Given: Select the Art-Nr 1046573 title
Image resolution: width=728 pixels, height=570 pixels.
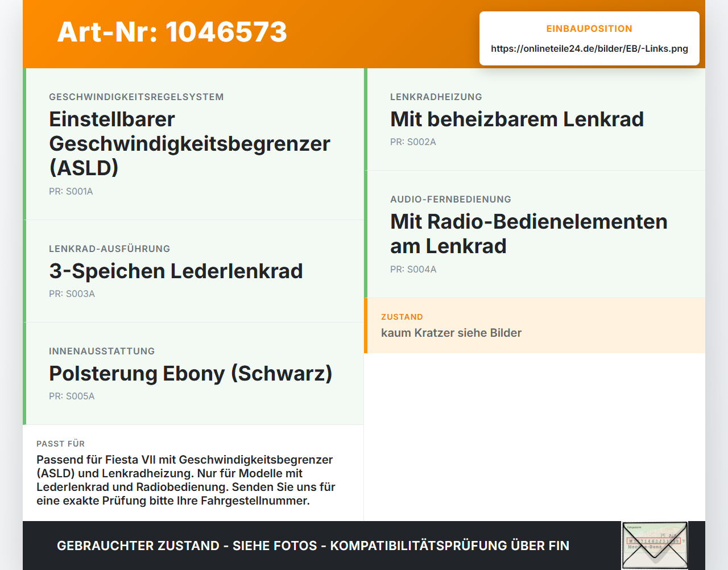Looking at the screenshot, I should click(x=172, y=32).
